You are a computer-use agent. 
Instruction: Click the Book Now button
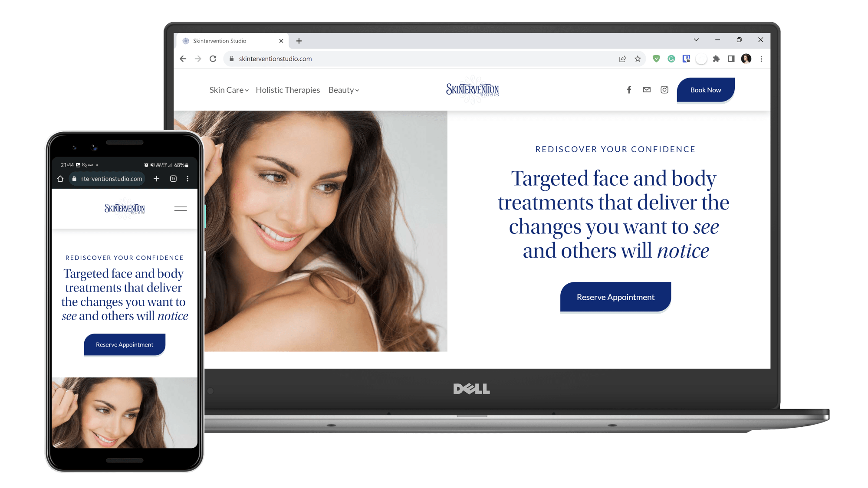point(705,89)
